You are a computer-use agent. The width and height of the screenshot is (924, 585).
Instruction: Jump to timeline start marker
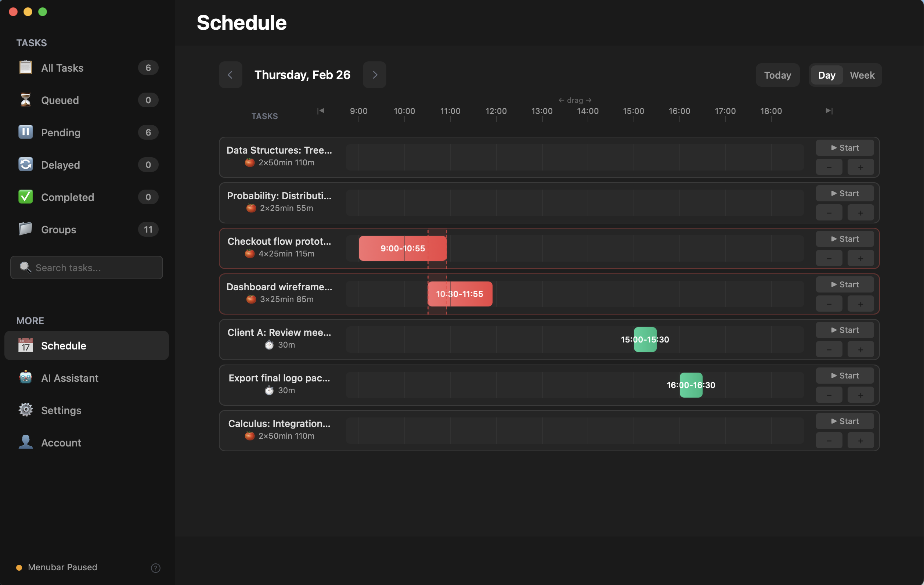321,111
